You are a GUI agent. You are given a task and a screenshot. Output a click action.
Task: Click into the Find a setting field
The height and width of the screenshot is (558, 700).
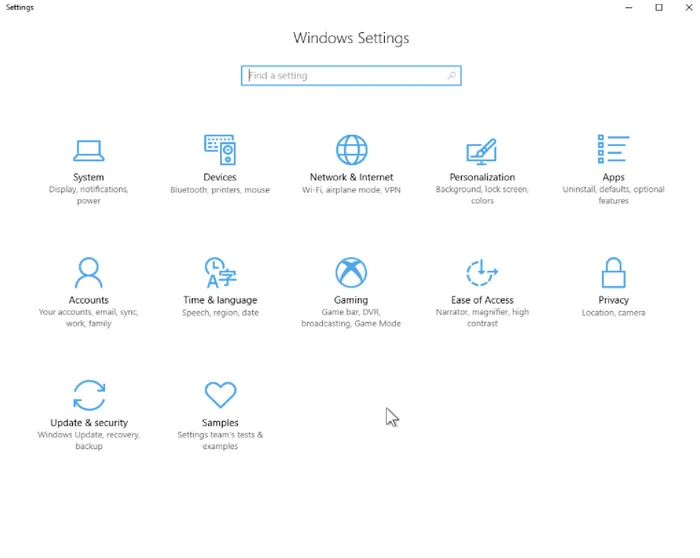(x=351, y=75)
